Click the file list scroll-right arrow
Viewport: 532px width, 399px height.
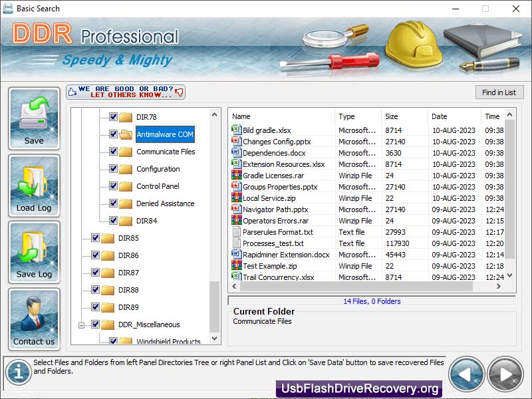(x=498, y=287)
